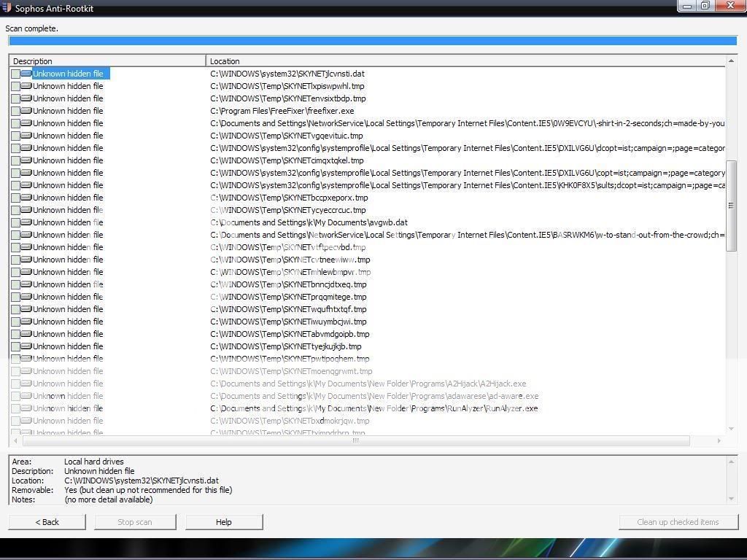The width and height of the screenshot is (747, 560).
Task: Click the drive icon for SKYNETvgqevituic.tmp row
Action: [26, 135]
